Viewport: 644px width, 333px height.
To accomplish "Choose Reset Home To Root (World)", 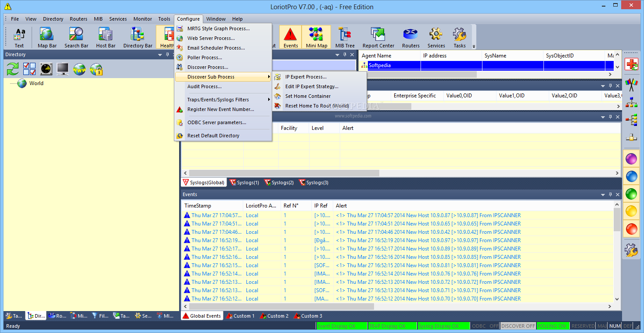I will (x=319, y=106).
